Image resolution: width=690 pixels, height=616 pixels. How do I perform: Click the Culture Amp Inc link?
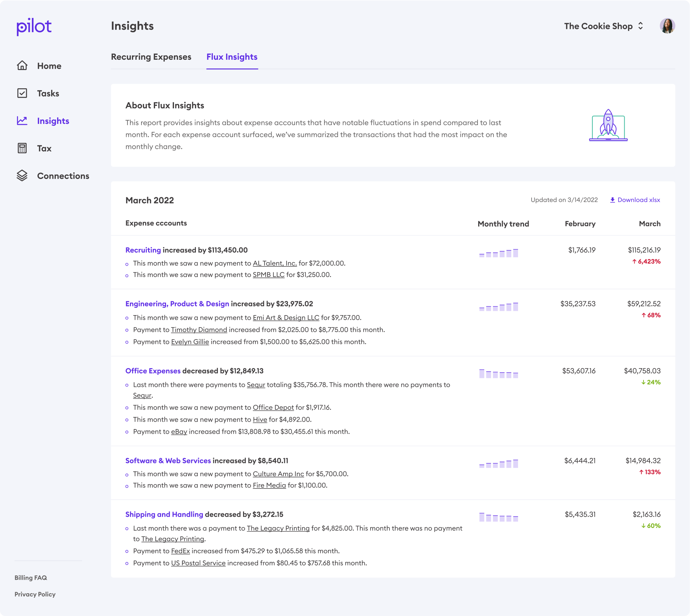pyautogui.click(x=278, y=474)
